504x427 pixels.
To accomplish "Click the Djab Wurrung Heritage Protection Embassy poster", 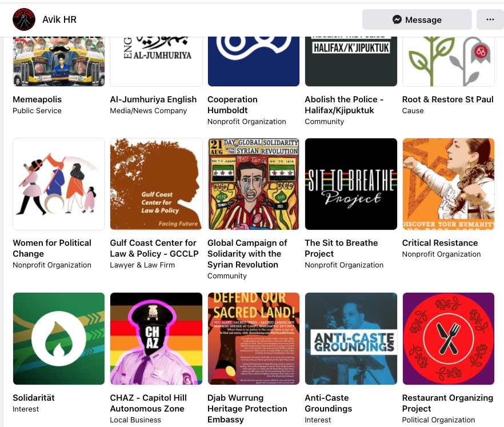I will coord(253,338).
